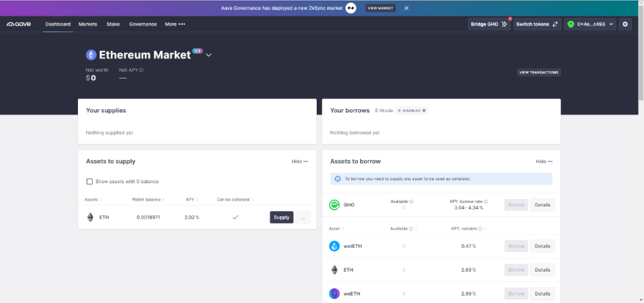644x303 pixels.
Task: Sort by Can be collateral column
Action: click(x=235, y=200)
